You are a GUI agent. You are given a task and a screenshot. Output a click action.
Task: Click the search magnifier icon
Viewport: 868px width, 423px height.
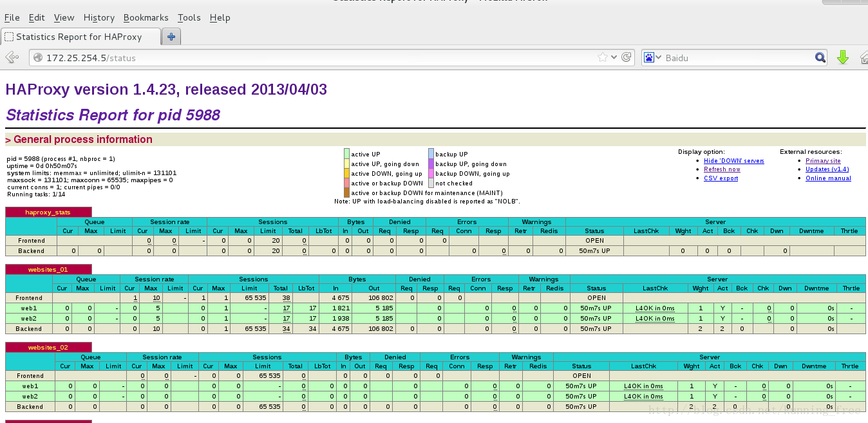(x=820, y=57)
